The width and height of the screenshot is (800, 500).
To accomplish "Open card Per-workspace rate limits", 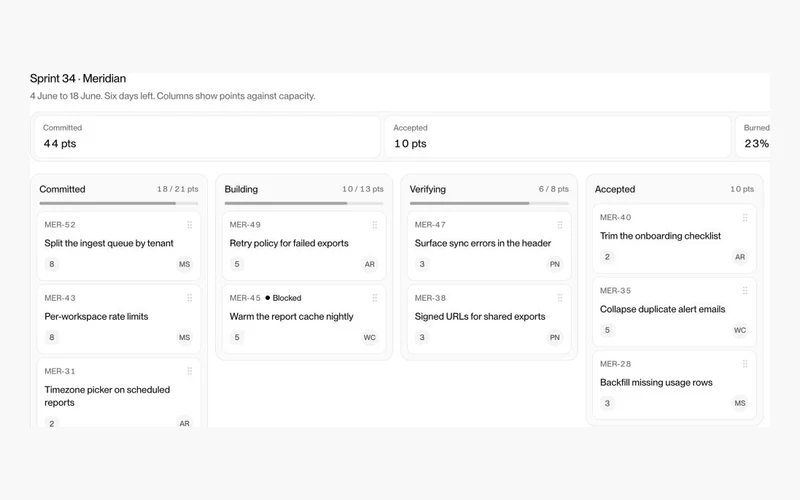I will 119,319.
